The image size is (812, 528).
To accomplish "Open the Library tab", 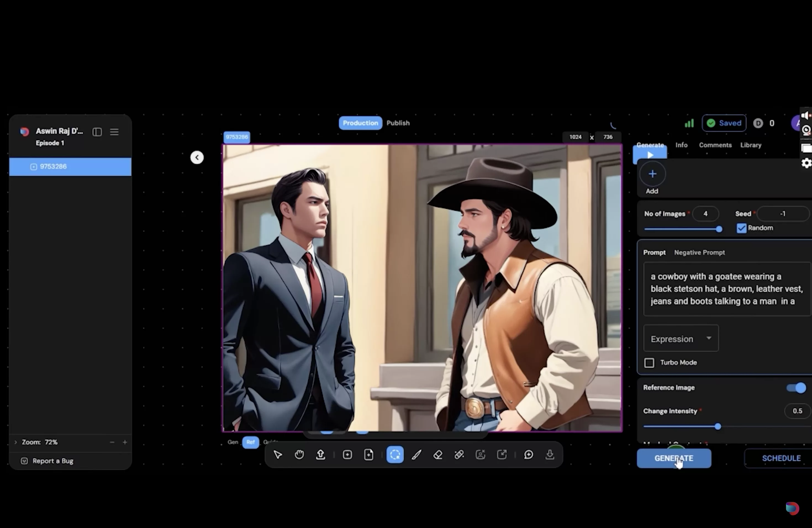I will [x=751, y=145].
